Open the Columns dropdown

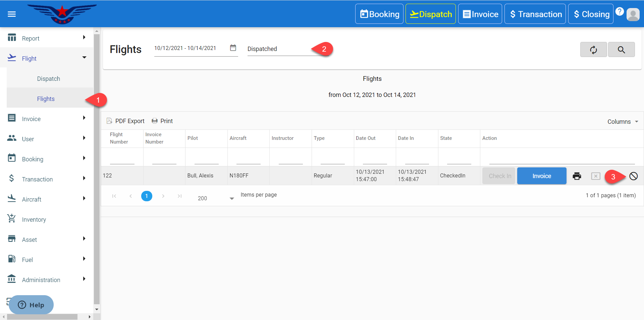click(x=623, y=122)
